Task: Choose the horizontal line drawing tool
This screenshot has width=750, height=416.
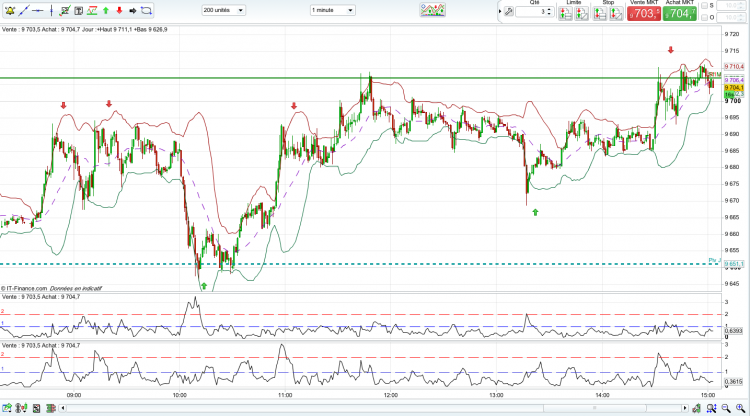Action: tap(38, 10)
